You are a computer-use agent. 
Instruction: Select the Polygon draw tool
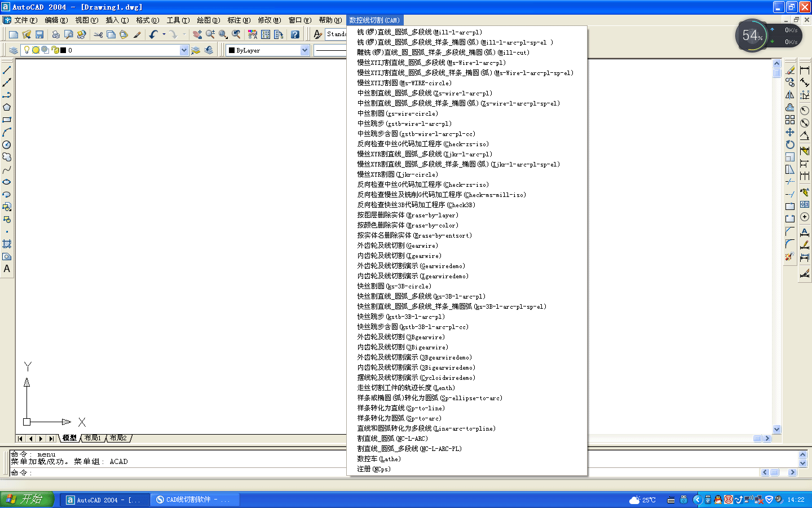pos(7,107)
